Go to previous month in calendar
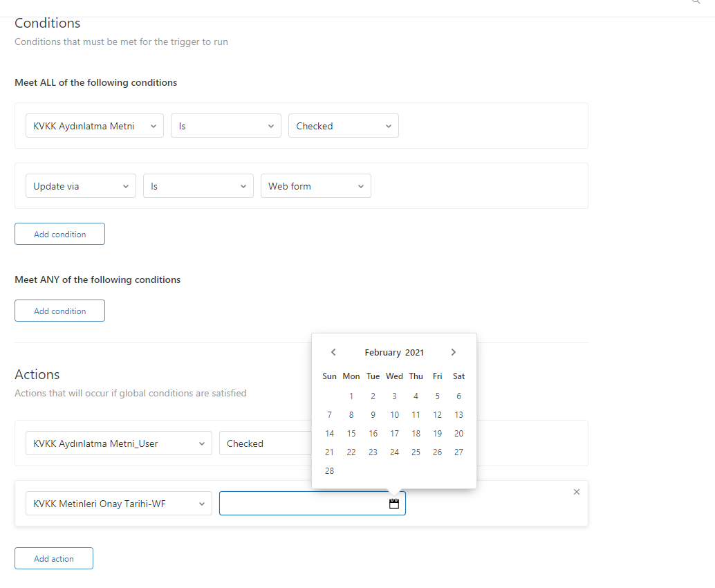Image resolution: width=715 pixels, height=588 pixels. pyautogui.click(x=333, y=352)
